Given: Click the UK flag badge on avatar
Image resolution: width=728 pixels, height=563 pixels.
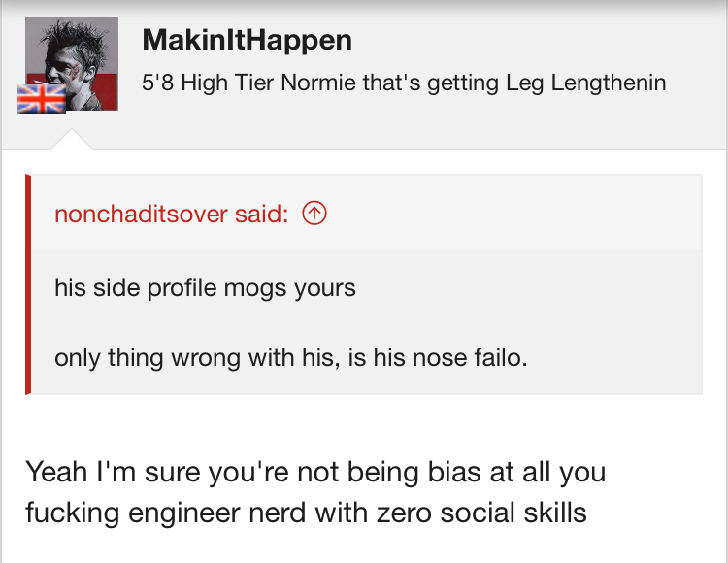Looking at the screenshot, I should click(x=42, y=98).
